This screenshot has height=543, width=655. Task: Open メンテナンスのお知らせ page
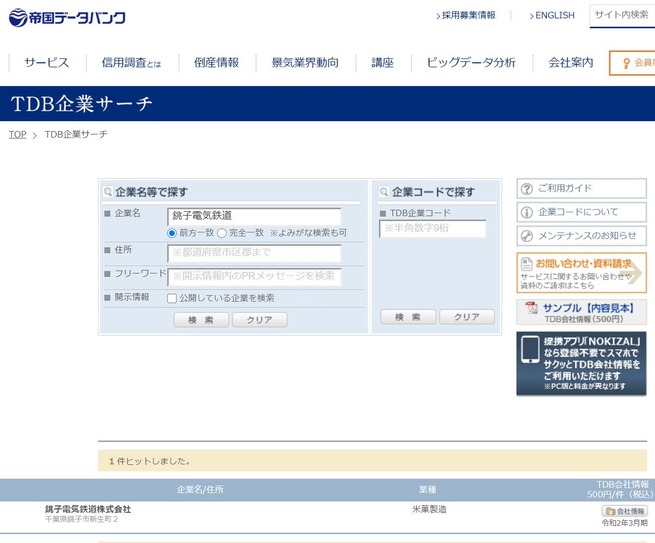tap(581, 236)
